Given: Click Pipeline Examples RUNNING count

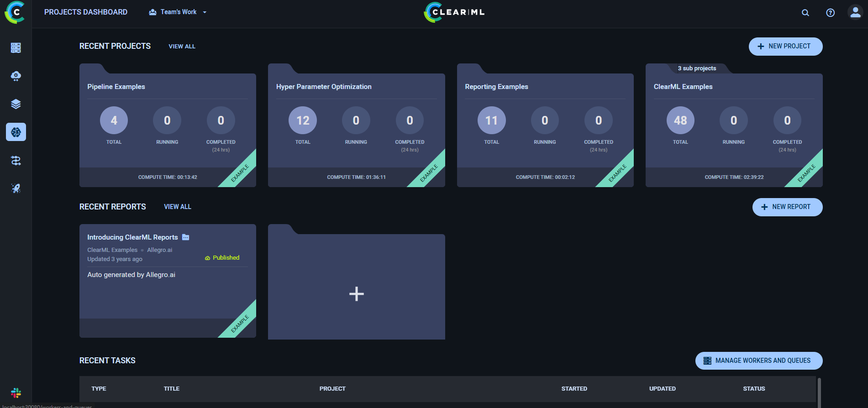Looking at the screenshot, I should tap(167, 120).
